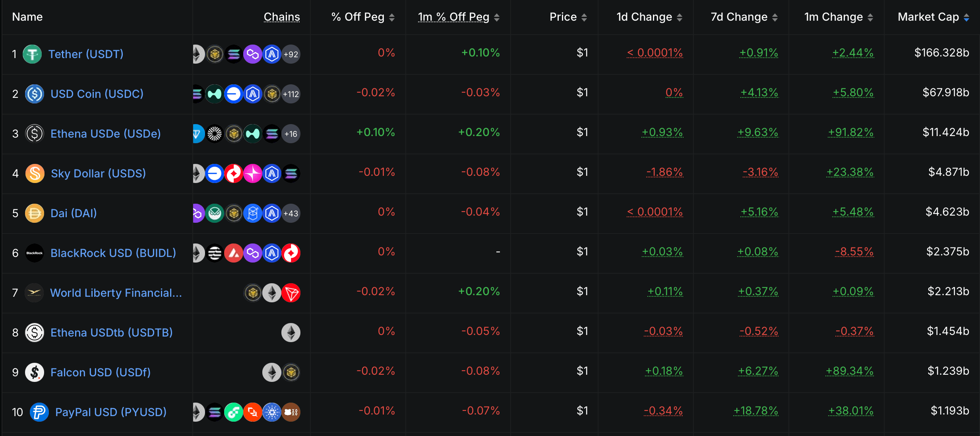Click Ethena USDe's +91.82% 1m change link
Screen dimensions: 980x436
coord(850,132)
